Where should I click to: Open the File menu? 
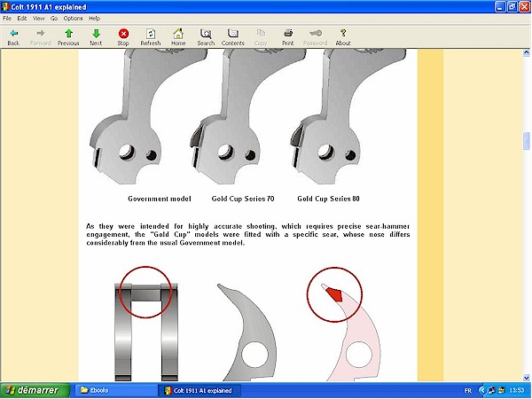pos(7,19)
